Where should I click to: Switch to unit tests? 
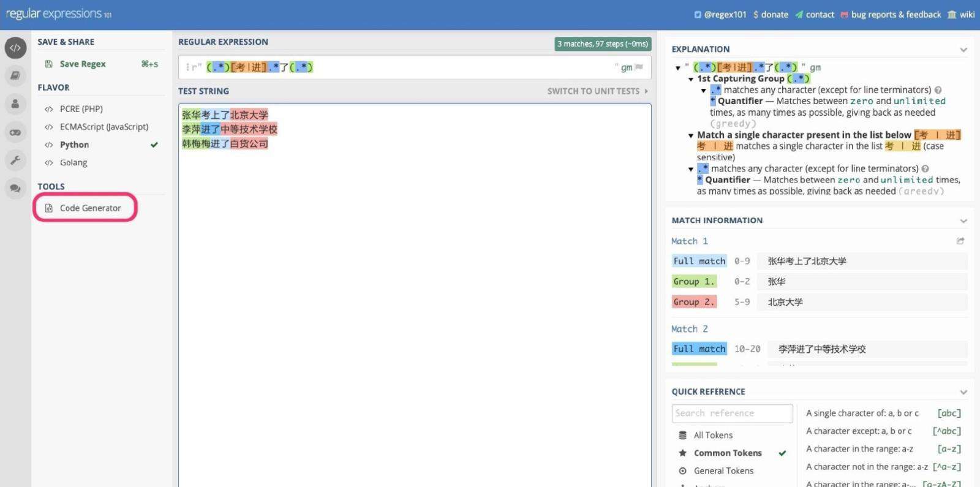[x=597, y=91]
